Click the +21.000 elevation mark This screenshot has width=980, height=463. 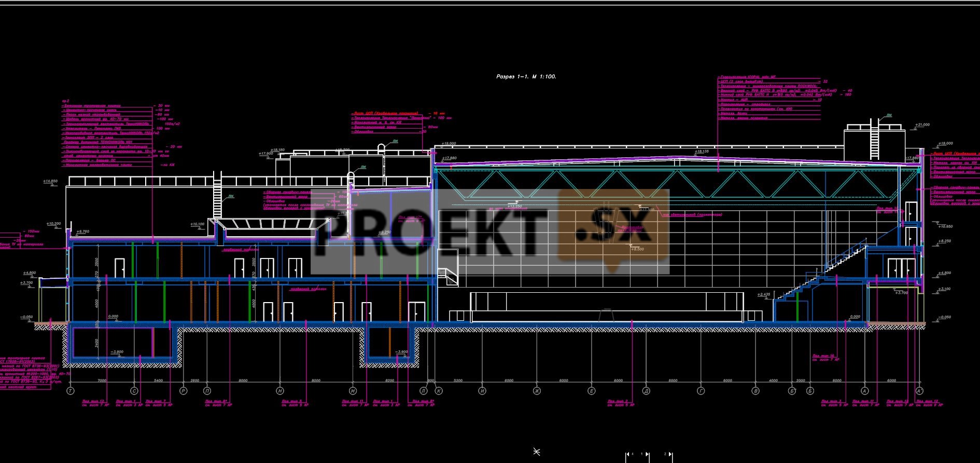pos(922,125)
